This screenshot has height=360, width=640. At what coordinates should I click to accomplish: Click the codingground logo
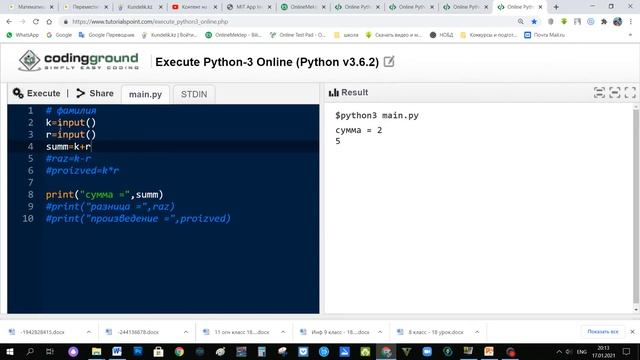click(x=78, y=61)
